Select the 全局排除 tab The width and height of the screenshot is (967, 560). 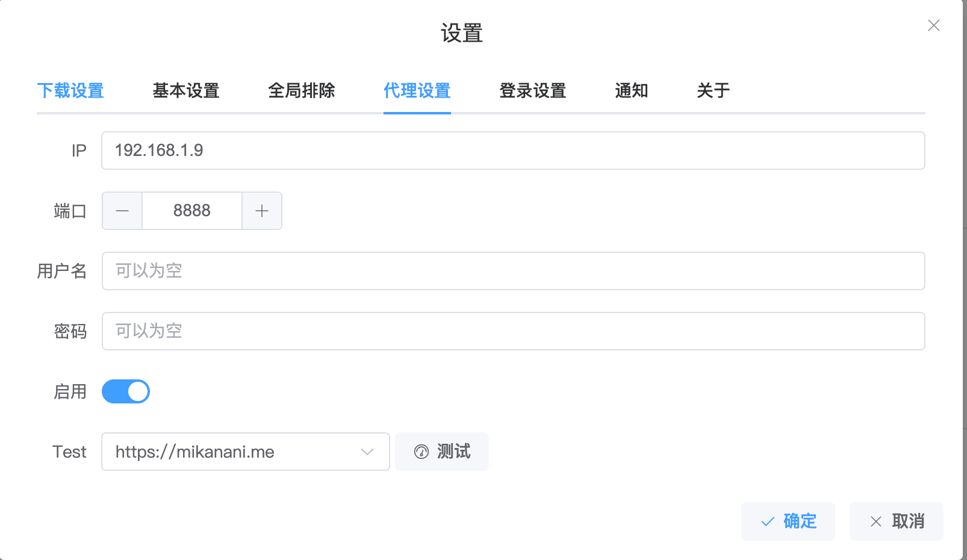(x=302, y=91)
